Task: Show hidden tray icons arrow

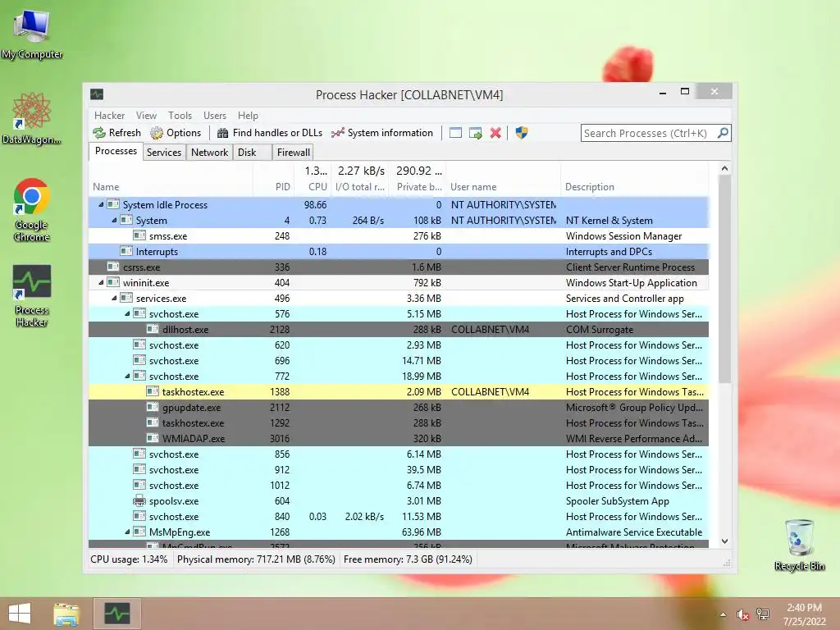Action: pos(723,614)
